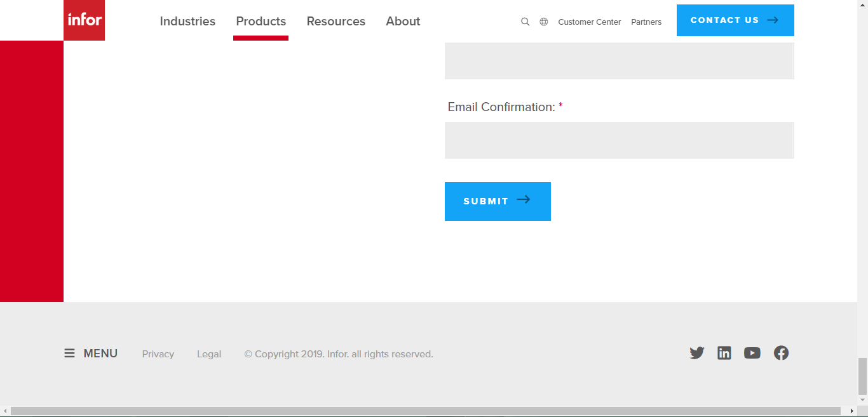
Task: Open the search icon
Action: [x=525, y=21]
